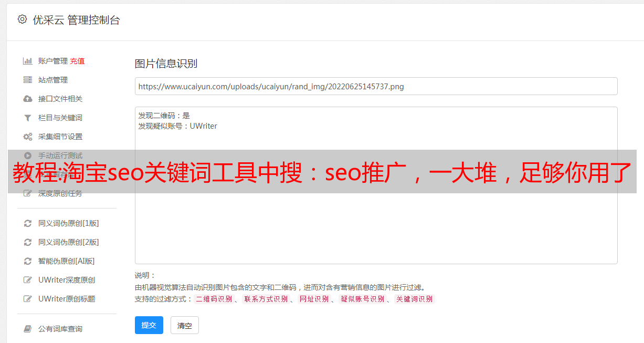Screen dimensions: 644x343
Task: Go to UWriter深度原创
Action: pos(67,280)
